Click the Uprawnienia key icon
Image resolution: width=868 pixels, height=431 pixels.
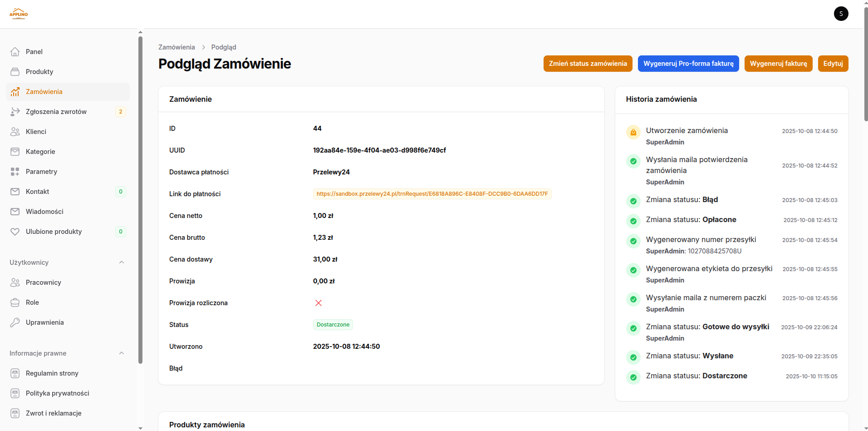coord(15,322)
